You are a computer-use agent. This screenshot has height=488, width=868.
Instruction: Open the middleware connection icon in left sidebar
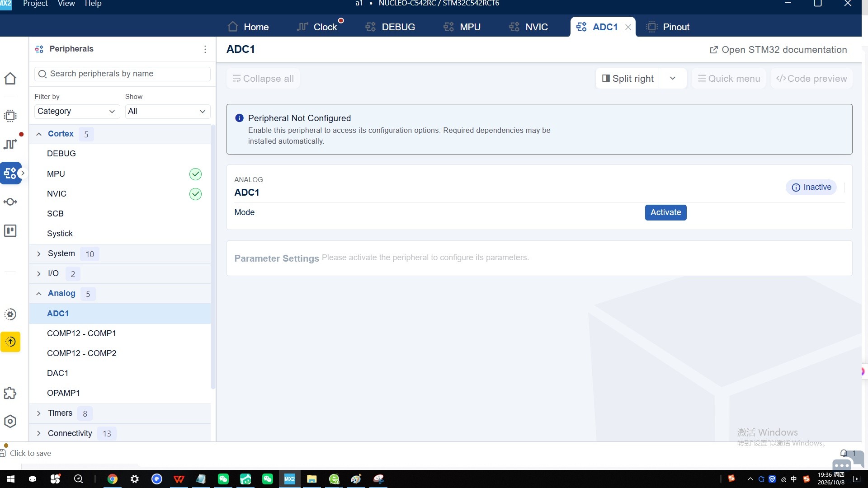coord(10,202)
